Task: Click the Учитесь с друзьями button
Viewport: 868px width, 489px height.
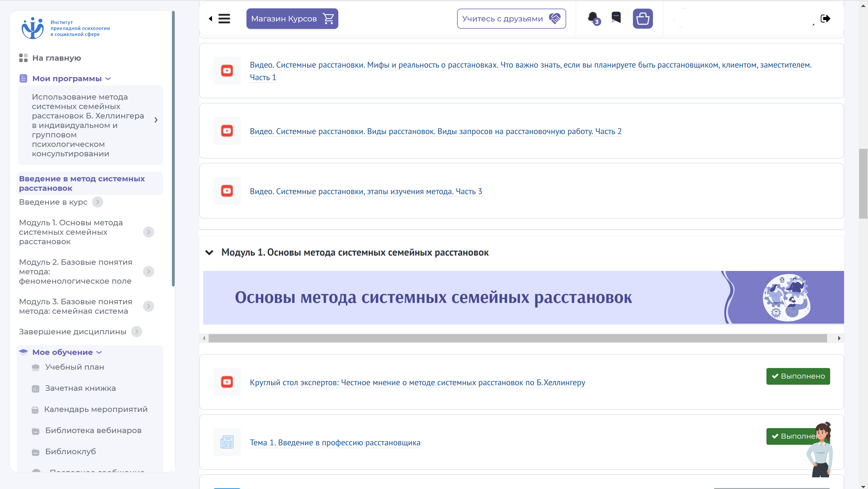Action: pos(511,19)
